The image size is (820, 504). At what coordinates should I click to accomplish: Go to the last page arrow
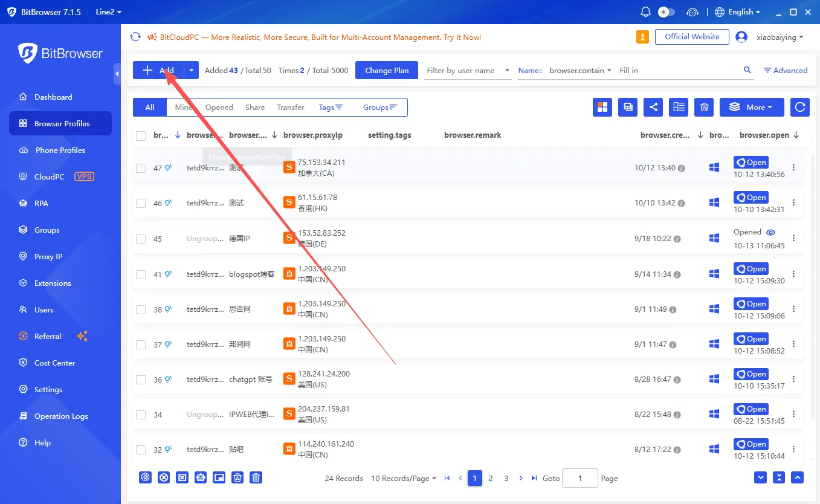tap(534, 478)
